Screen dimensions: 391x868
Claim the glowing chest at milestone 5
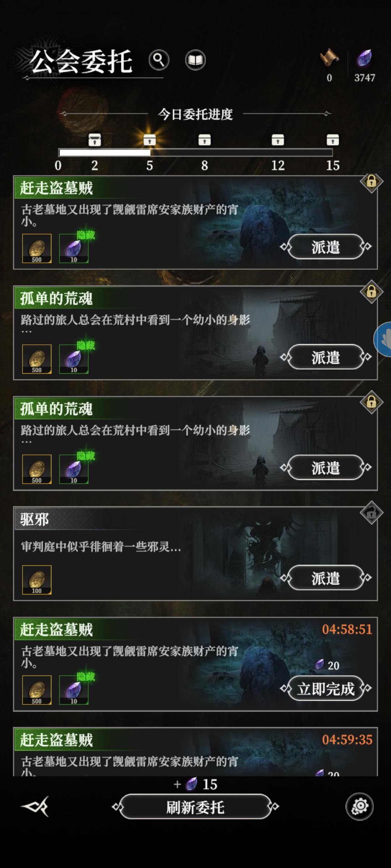point(150,140)
